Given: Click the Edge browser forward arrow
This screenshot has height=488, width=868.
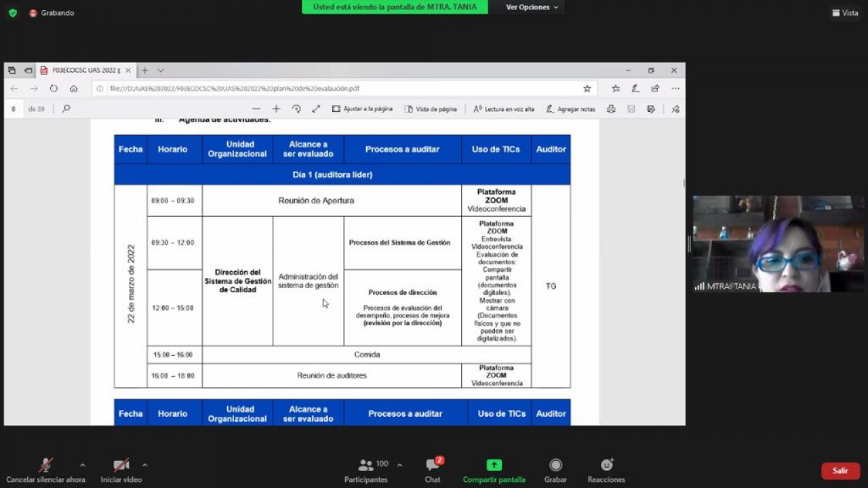Looking at the screenshot, I should tap(34, 89).
